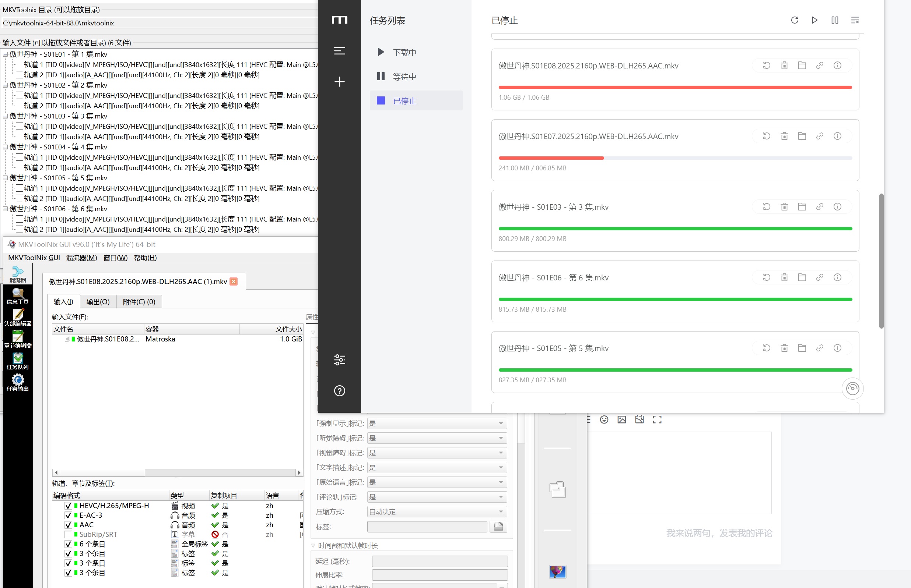Click the refresh task list icon
The image size is (911, 588).
[x=795, y=20]
